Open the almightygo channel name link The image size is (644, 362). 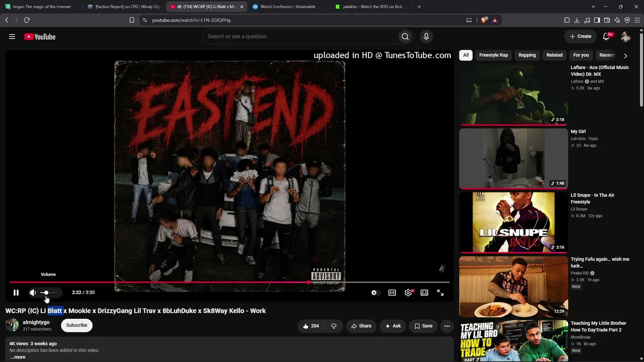tap(36, 322)
